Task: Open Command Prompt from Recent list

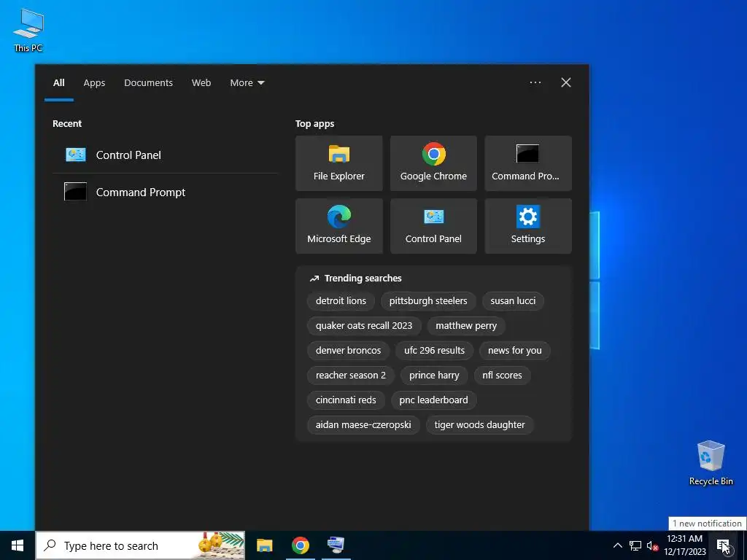Action: (x=166, y=192)
